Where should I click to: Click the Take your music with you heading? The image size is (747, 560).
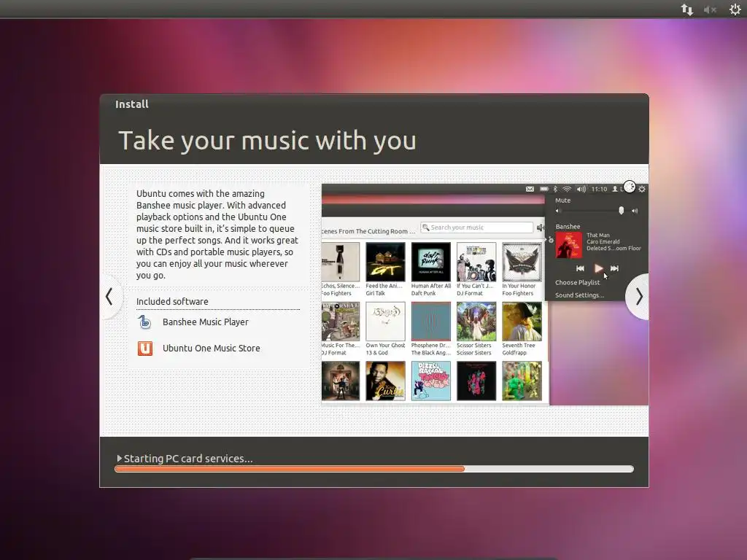point(267,141)
